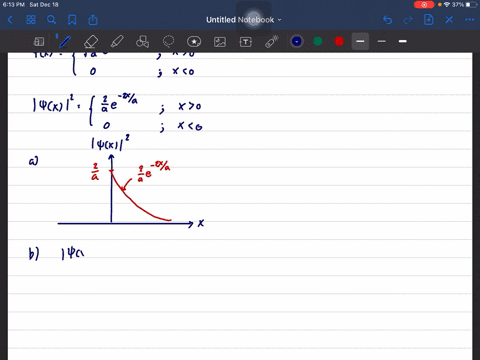Viewport: 480px width, 360px height.
Task: Go back with the left chevron
Action: click(10, 20)
